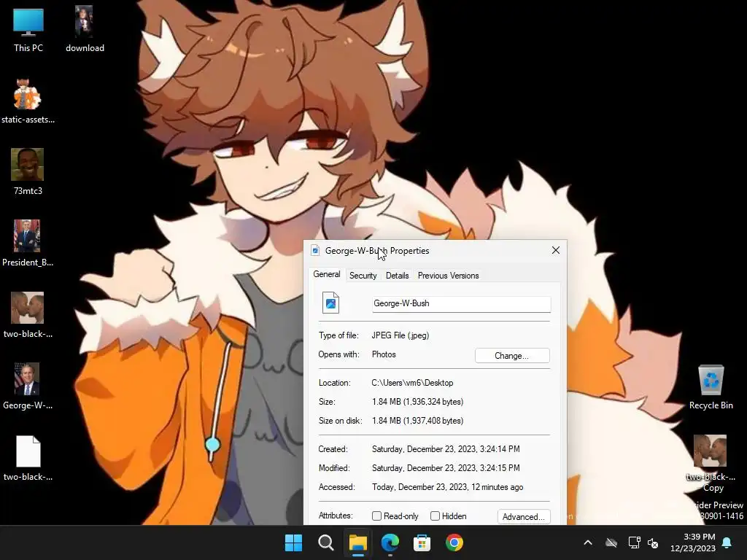The image size is (747, 560).
Task: Open taskbar Search
Action: click(x=326, y=542)
